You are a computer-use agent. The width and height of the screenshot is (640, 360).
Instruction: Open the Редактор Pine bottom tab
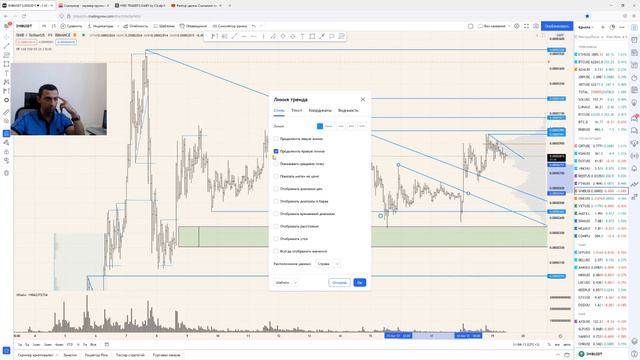[96, 355]
